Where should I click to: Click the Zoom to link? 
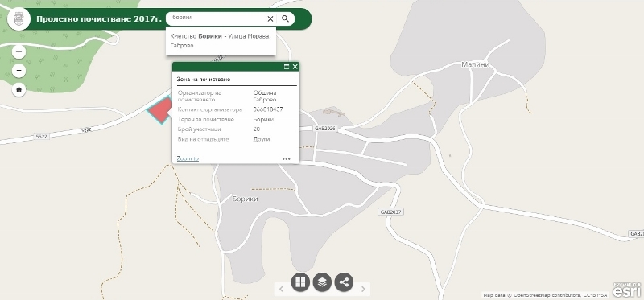coord(188,158)
